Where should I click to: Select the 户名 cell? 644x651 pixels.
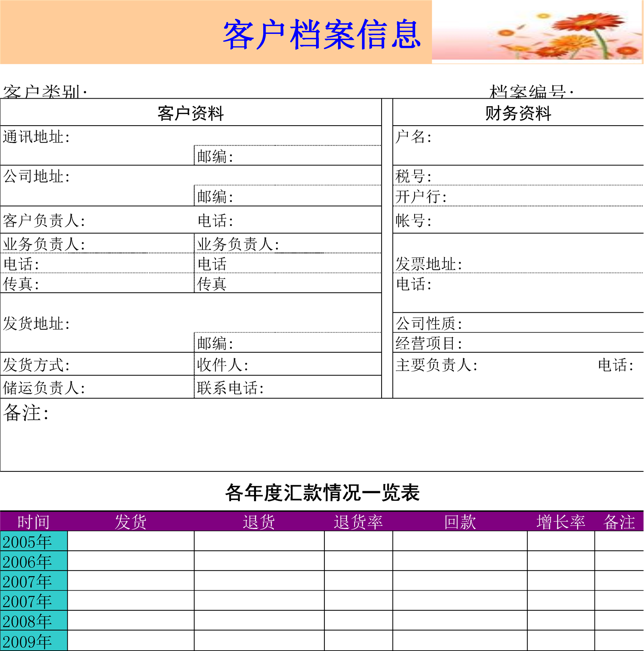tap(414, 137)
